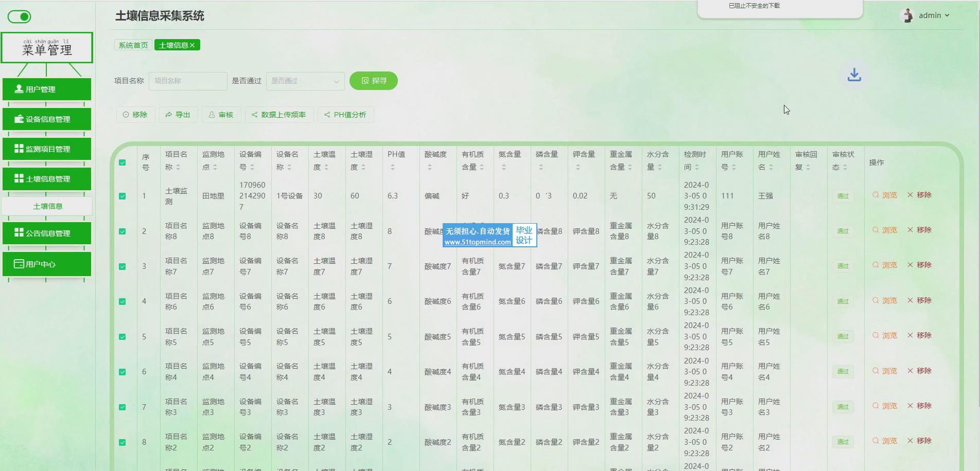Image resolution: width=980 pixels, height=471 pixels.
Task: Remove row 用户姓名7 record
Action: coord(919,265)
